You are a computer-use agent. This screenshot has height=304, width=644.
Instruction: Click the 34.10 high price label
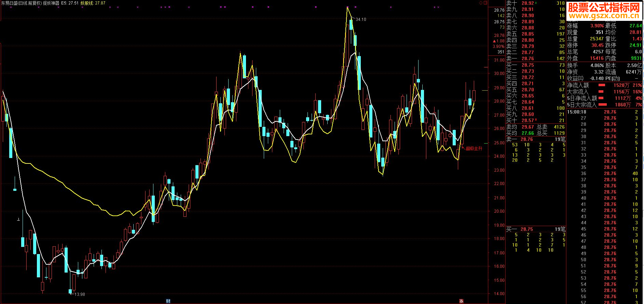tap(361, 19)
